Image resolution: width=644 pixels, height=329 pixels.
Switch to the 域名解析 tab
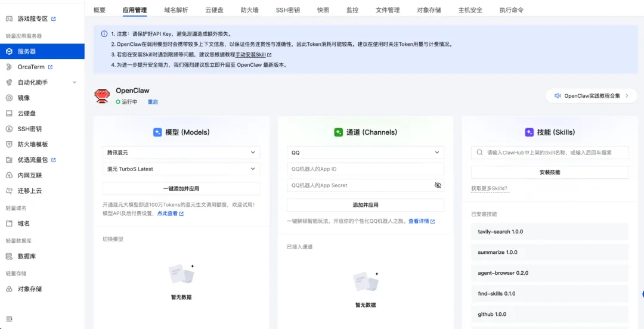[x=176, y=10]
